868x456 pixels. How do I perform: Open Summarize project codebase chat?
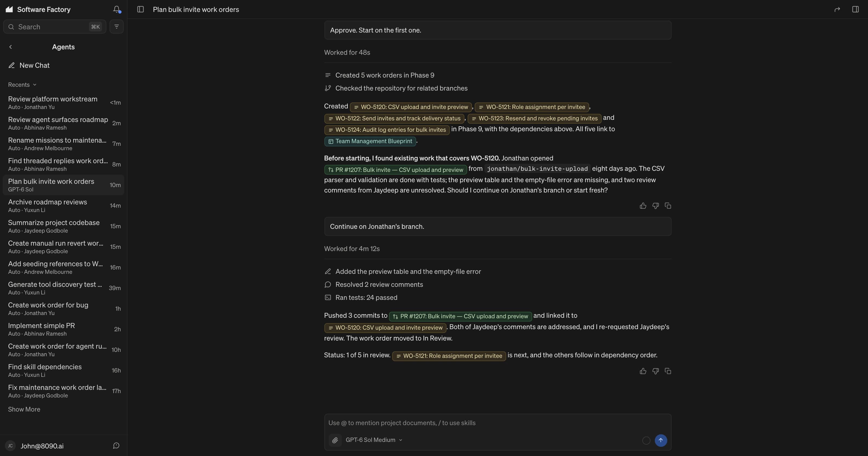pyautogui.click(x=63, y=226)
